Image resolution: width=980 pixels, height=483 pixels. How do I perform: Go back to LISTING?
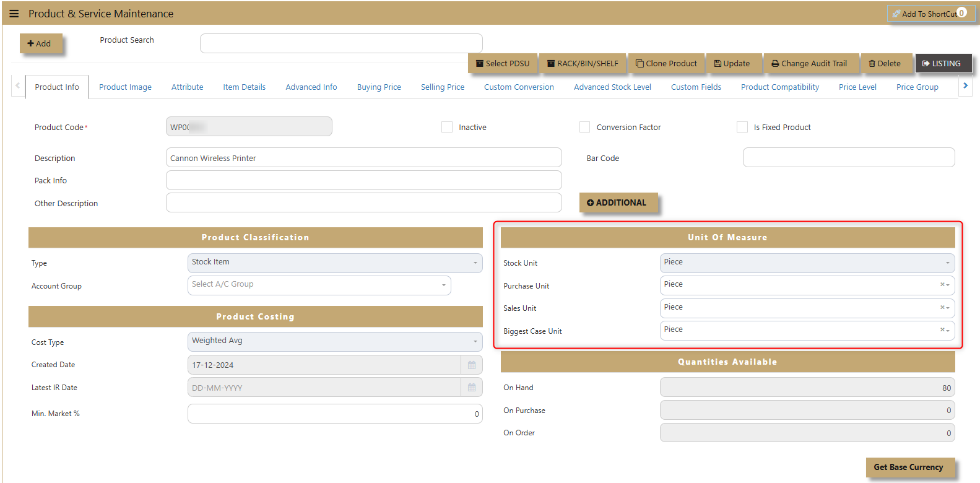coord(943,63)
